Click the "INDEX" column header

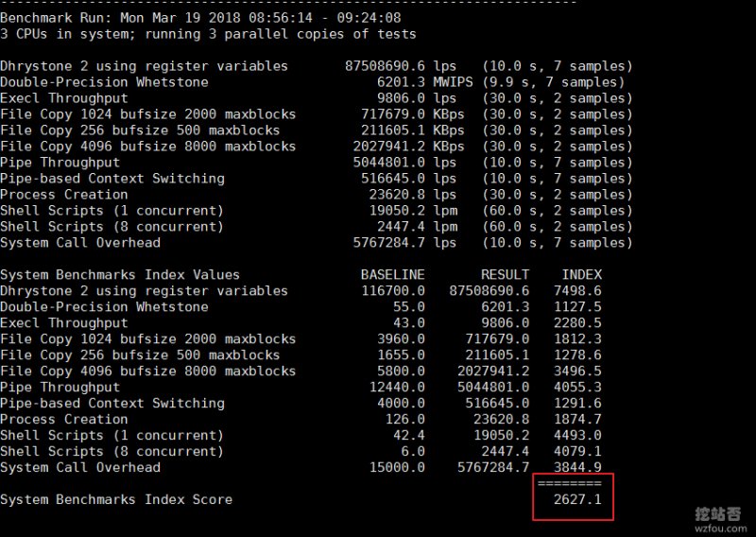(x=582, y=275)
